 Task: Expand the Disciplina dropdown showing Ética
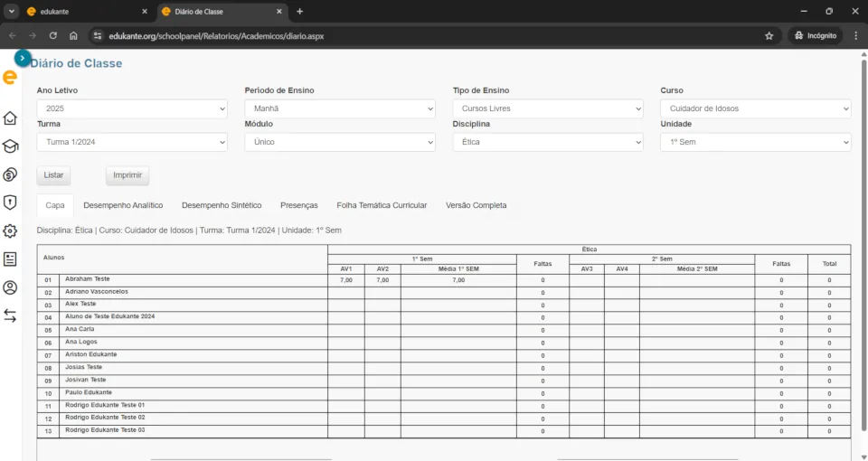pyautogui.click(x=547, y=142)
